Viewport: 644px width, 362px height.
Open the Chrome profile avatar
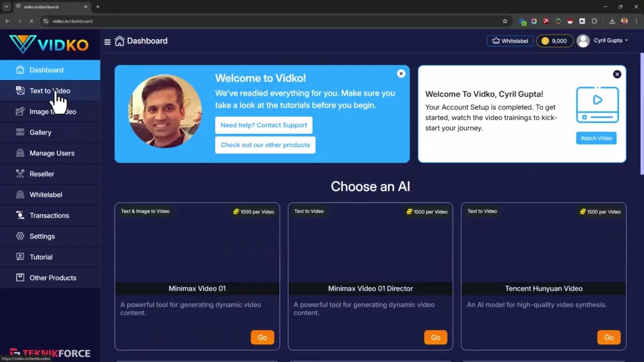pos(624,21)
